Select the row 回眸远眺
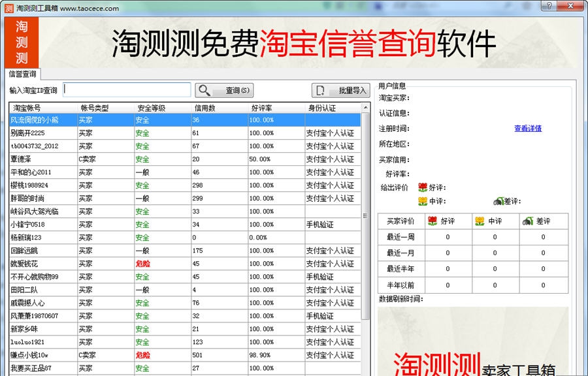Image resolution: width=588 pixels, height=376 pixels. coord(185,251)
